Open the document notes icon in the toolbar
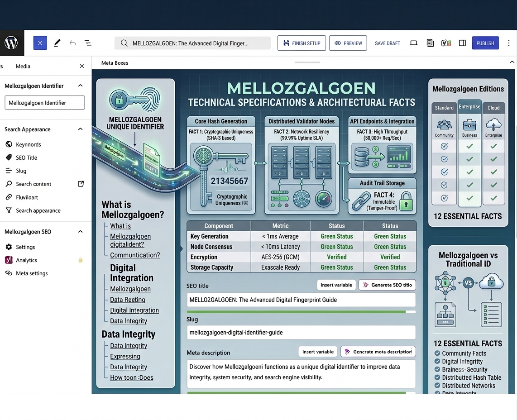This screenshot has height=420, width=517. point(430,43)
